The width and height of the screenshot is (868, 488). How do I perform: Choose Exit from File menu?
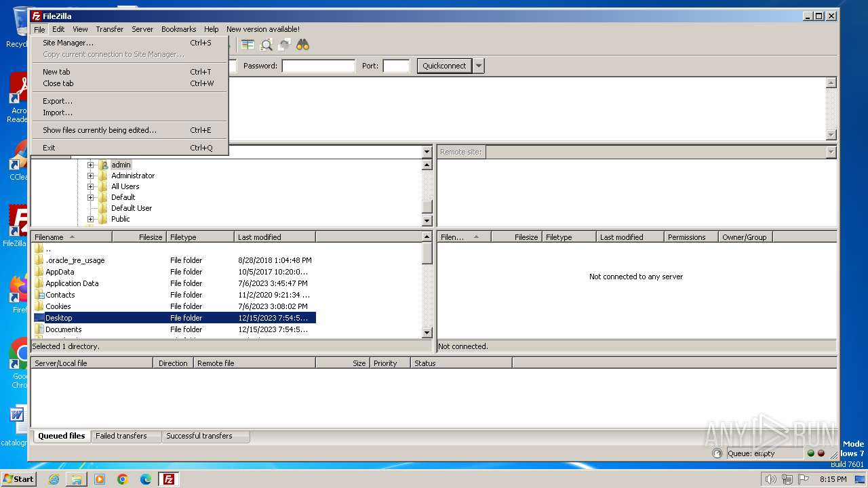(x=129, y=148)
